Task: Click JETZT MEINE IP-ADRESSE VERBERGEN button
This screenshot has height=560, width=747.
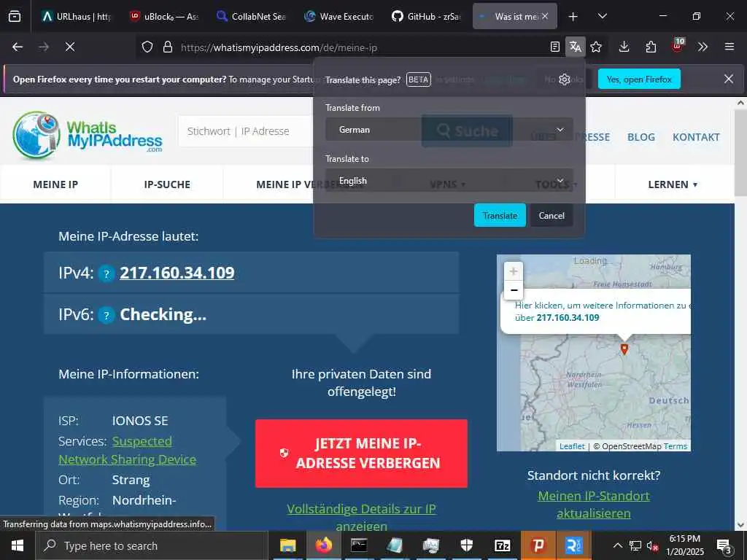Action: tap(361, 454)
